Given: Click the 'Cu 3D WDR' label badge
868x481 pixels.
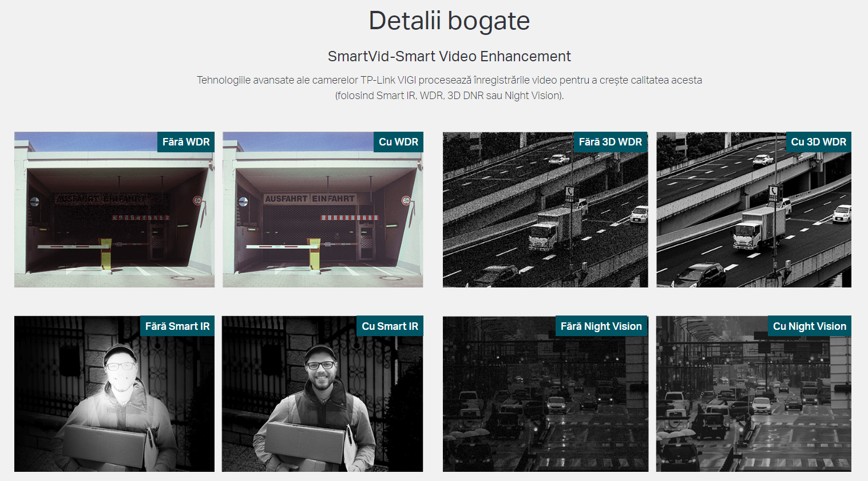Looking at the screenshot, I should click(818, 142).
